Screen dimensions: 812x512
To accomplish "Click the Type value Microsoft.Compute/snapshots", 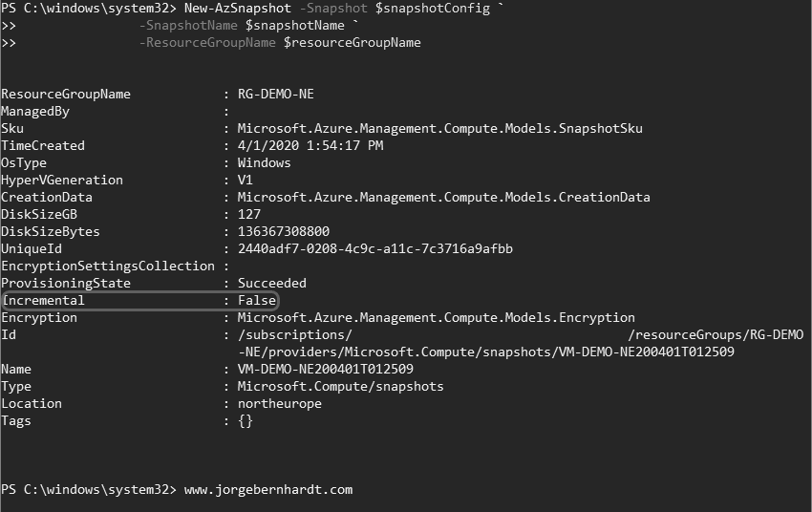I will click(340, 386).
